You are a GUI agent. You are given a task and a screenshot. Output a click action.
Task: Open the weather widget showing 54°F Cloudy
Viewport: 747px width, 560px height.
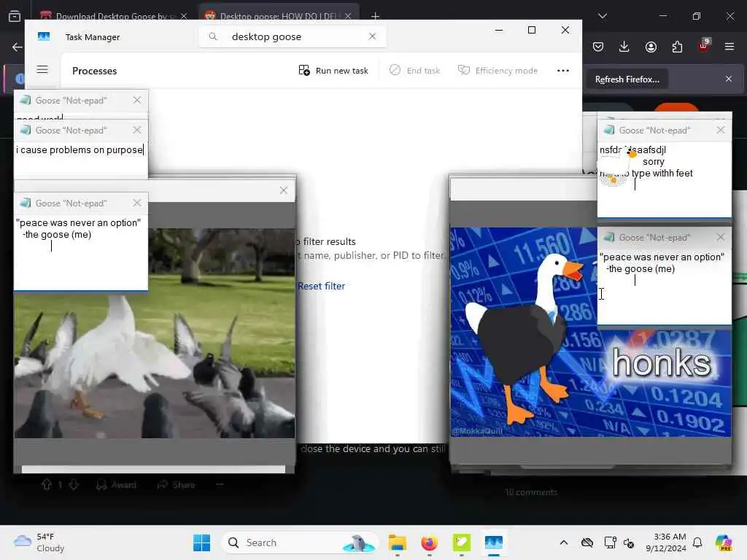click(39, 542)
